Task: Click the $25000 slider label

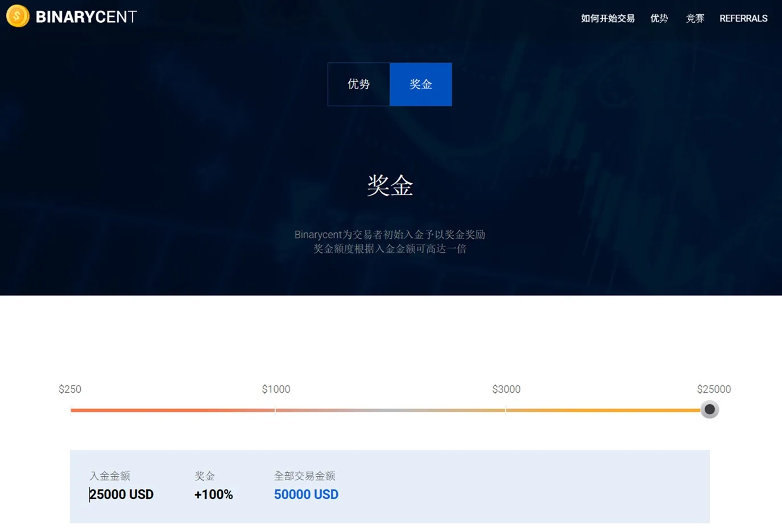Action: (x=714, y=389)
